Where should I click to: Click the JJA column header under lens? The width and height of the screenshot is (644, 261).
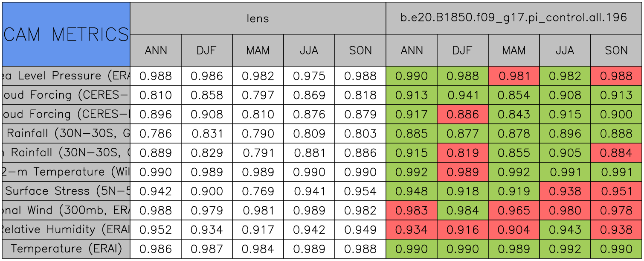click(309, 50)
